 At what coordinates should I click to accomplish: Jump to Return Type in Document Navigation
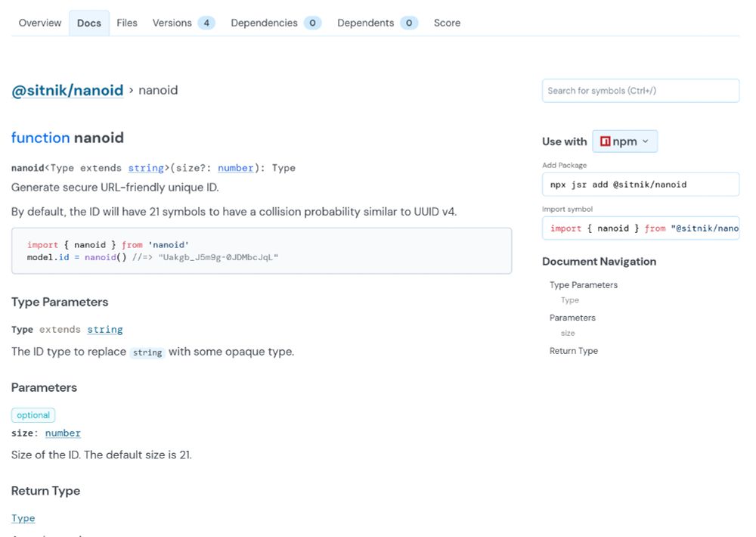coord(573,351)
